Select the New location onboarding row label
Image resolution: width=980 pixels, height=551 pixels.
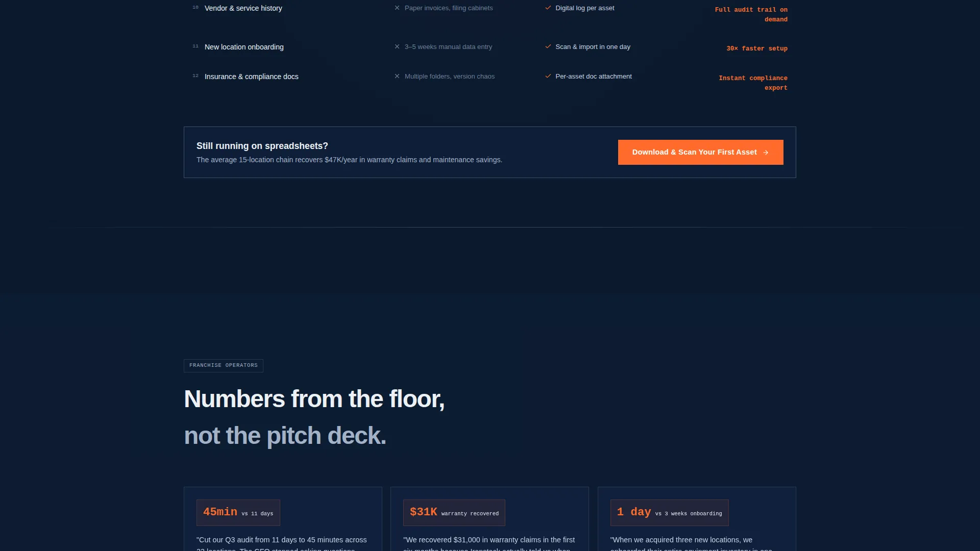(244, 47)
